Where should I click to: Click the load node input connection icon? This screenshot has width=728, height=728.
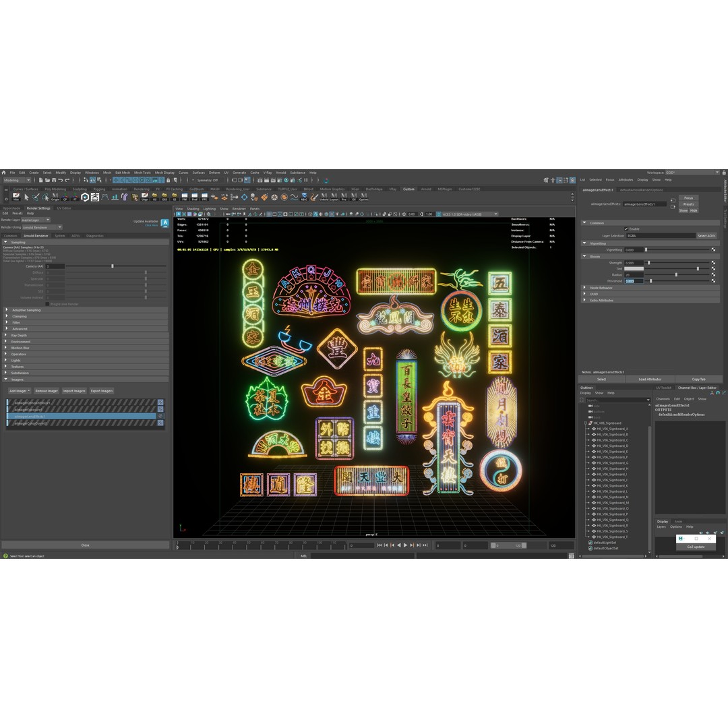[673, 201]
